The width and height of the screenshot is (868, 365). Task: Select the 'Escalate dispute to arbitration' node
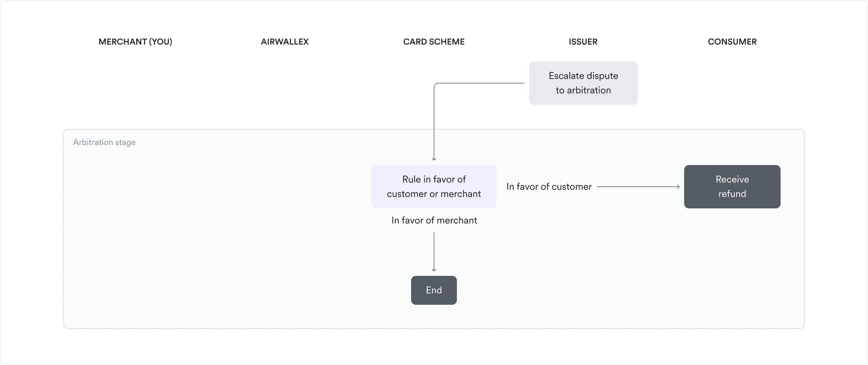[x=583, y=83]
